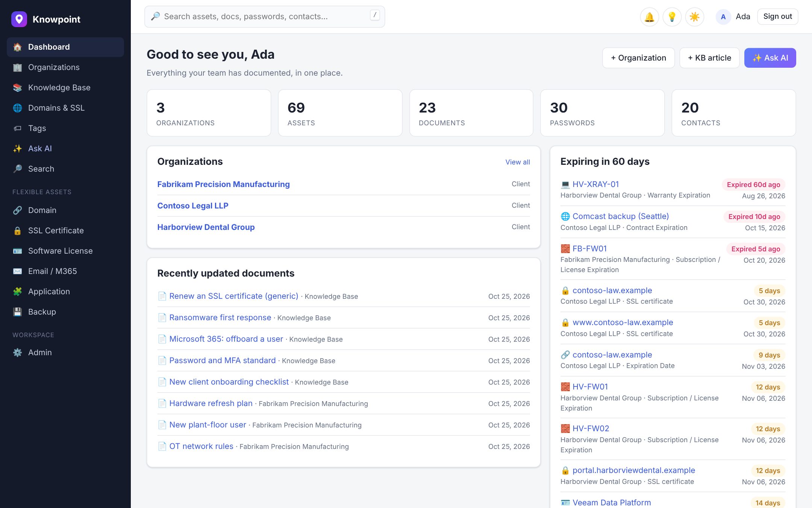Click the Application puzzle icon
This screenshot has width=812, height=508.
click(x=17, y=292)
